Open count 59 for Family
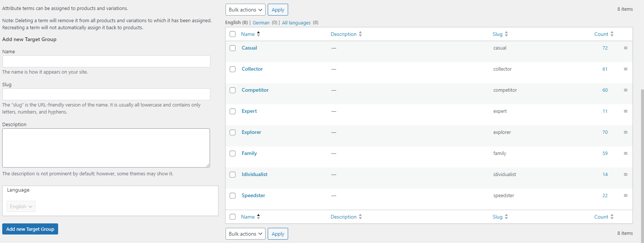This screenshot has height=243, width=644. (605, 153)
